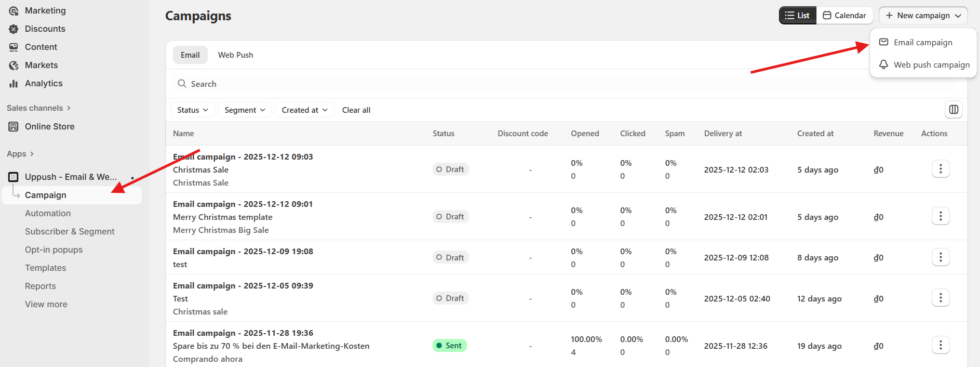Viewport: 980px width, 367px height.
Task: Click the Uppush app icon in sidebar
Action: point(14,177)
